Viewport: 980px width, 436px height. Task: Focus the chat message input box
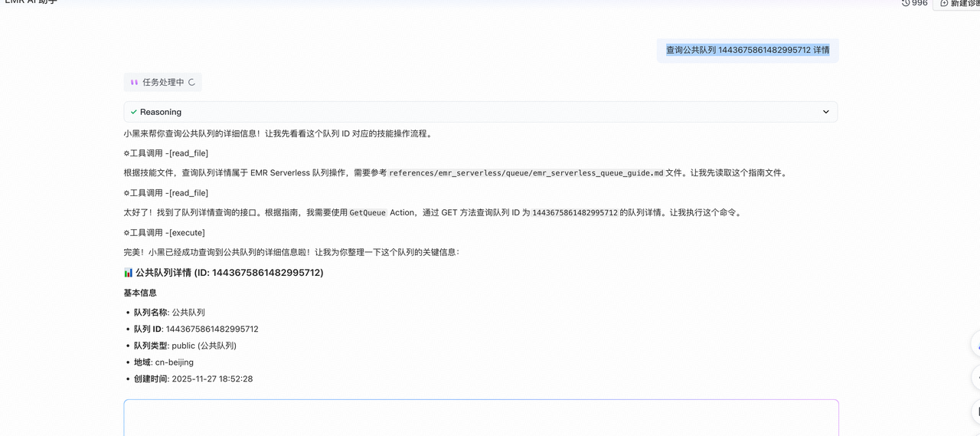coord(481,418)
